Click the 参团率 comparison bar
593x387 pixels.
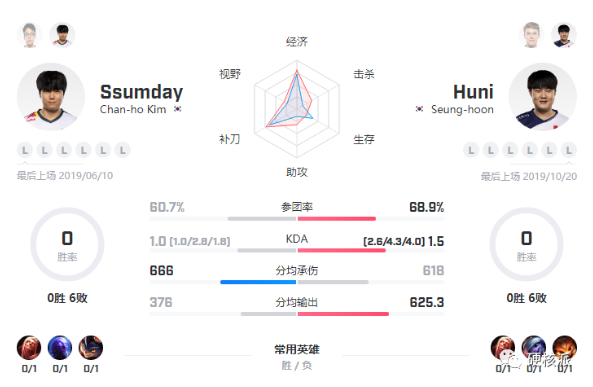coord(297,219)
